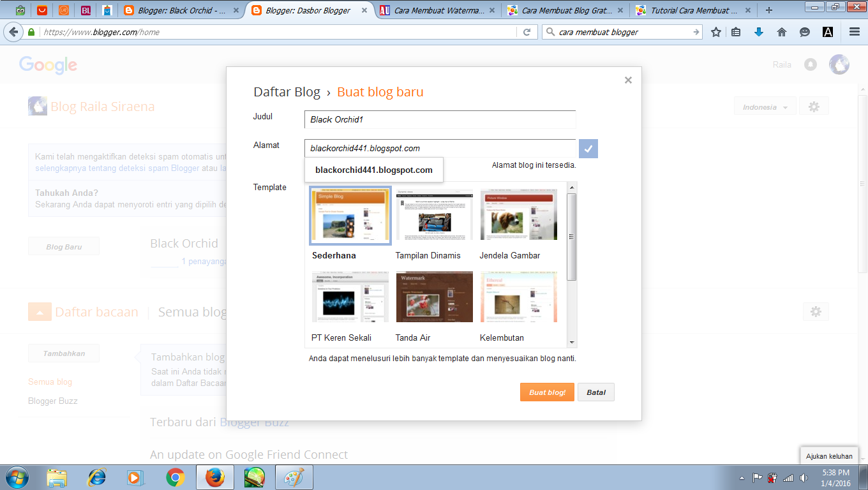868x490 pixels.
Task: Open Internet Explorer from taskbar
Action: 97,477
